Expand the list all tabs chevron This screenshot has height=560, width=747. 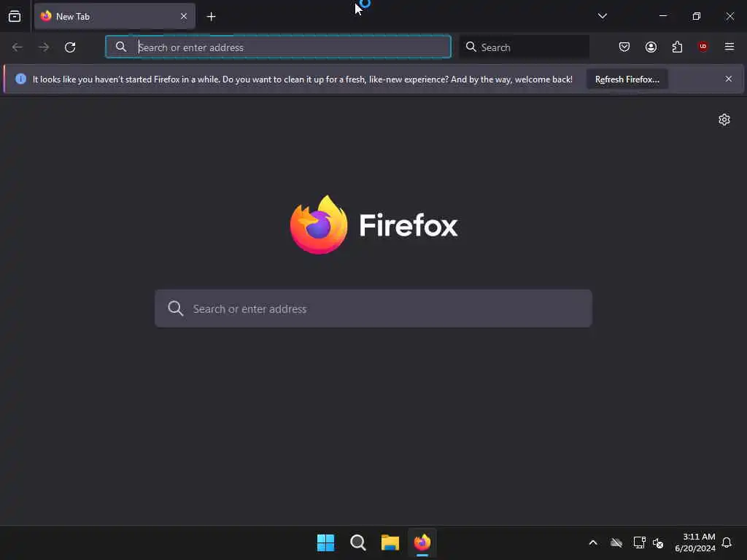coord(602,16)
